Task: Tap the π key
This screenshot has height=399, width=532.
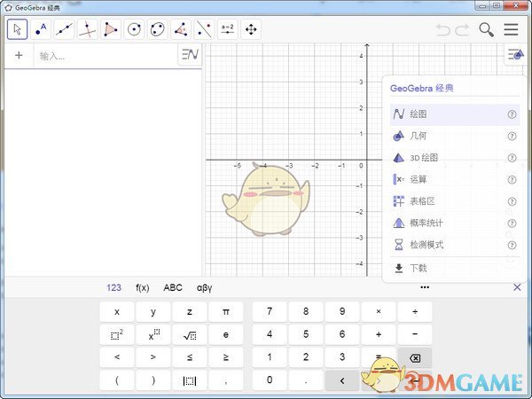Action: pyautogui.click(x=226, y=311)
